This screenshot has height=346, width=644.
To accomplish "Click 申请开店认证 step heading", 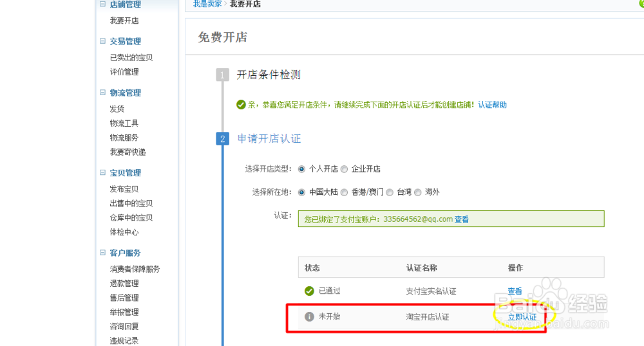I will tap(269, 138).
